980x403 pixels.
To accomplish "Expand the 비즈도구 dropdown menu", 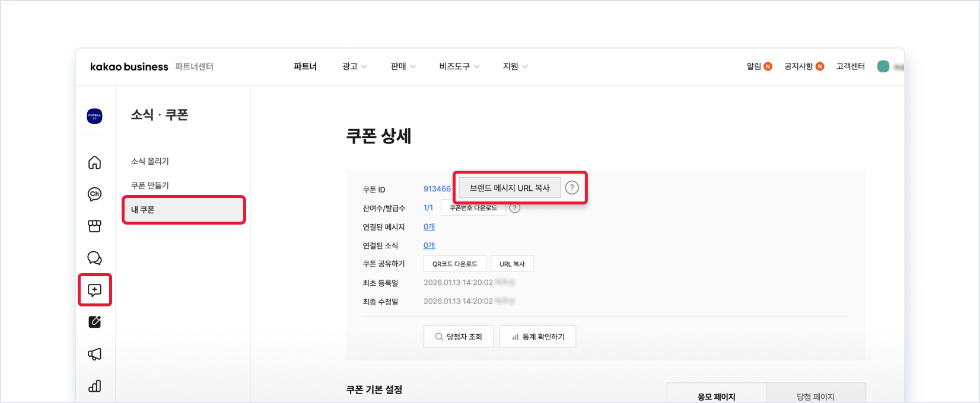I will point(459,66).
